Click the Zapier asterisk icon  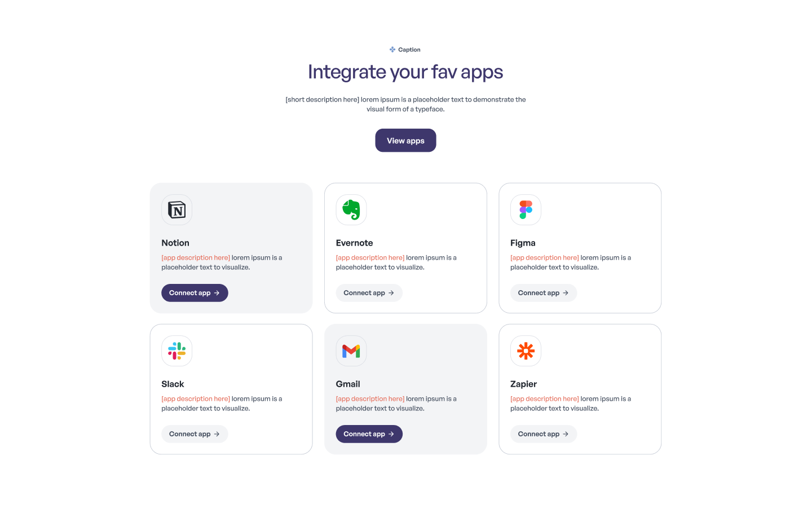526,351
